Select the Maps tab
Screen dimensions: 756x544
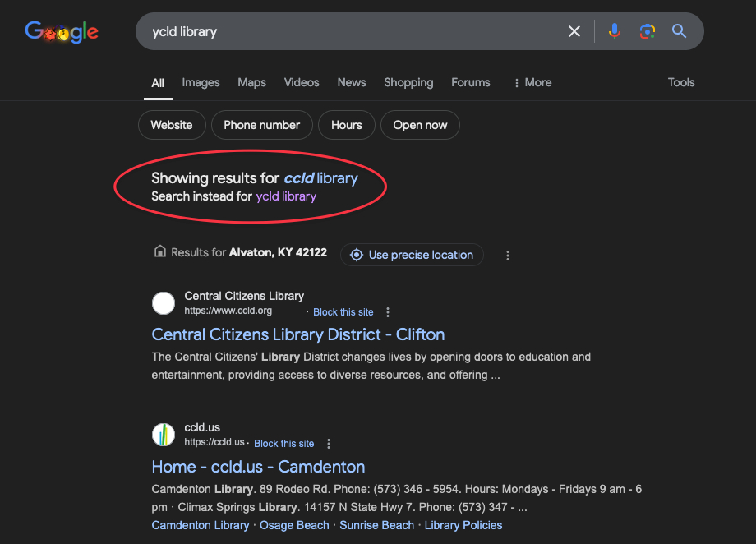coord(251,82)
